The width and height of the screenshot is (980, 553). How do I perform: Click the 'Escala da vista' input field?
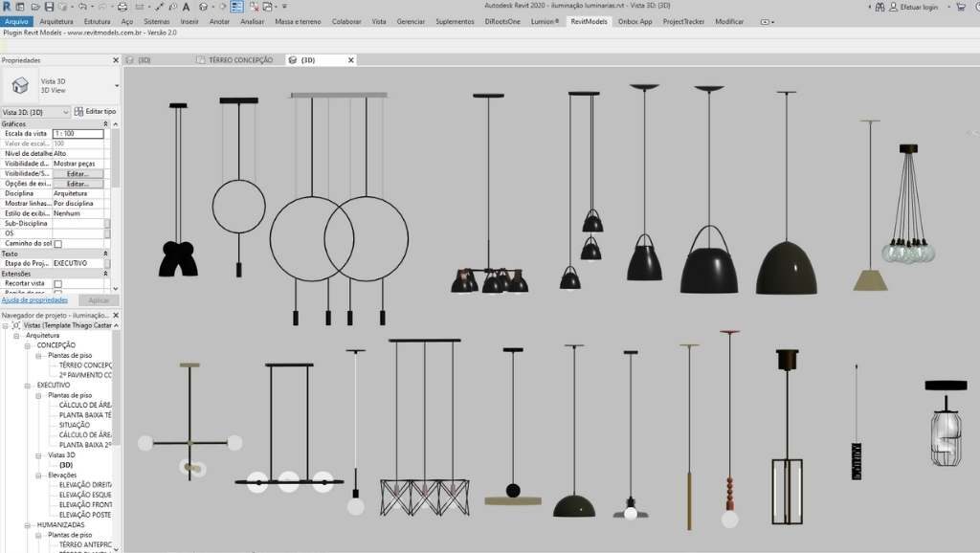pos(78,134)
